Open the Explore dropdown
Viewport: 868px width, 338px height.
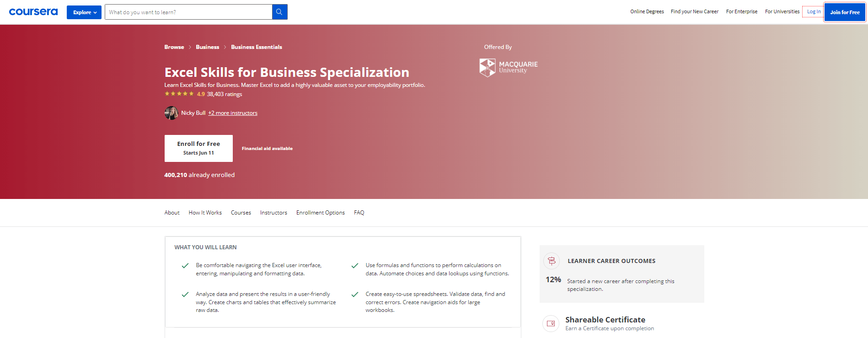click(x=84, y=12)
